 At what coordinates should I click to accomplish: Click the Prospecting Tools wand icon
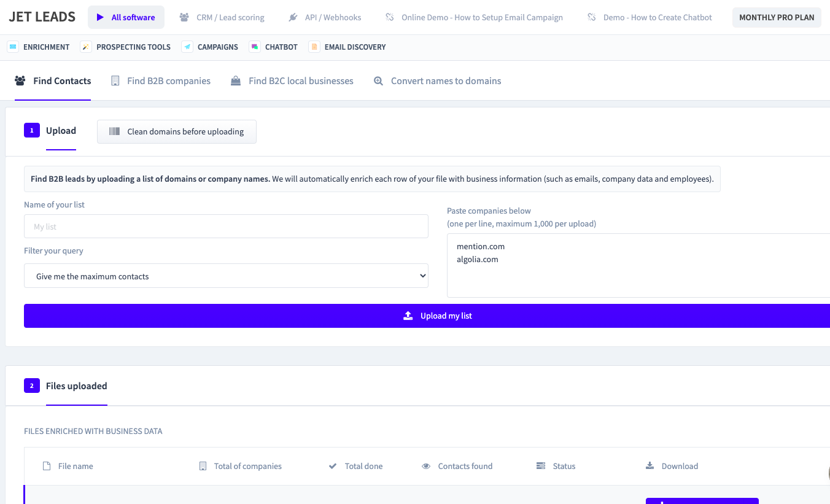(x=86, y=47)
